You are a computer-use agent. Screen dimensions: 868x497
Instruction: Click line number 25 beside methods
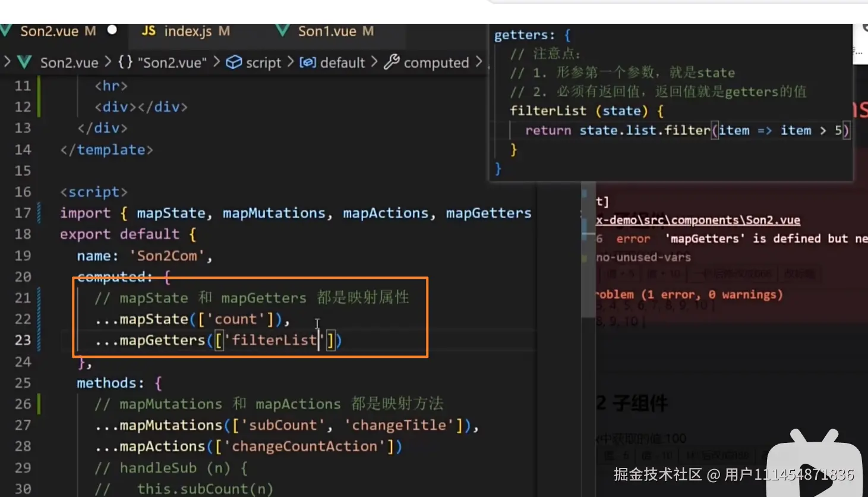click(x=23, y=383)
